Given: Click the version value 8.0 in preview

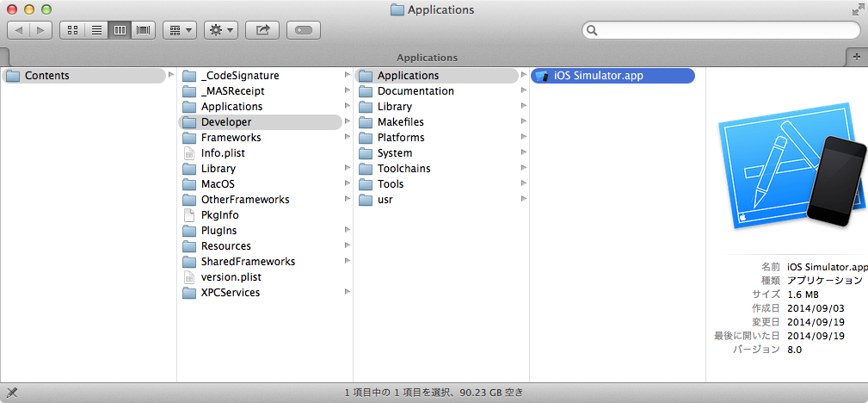Looking at the screenshot, I should 794,350.
